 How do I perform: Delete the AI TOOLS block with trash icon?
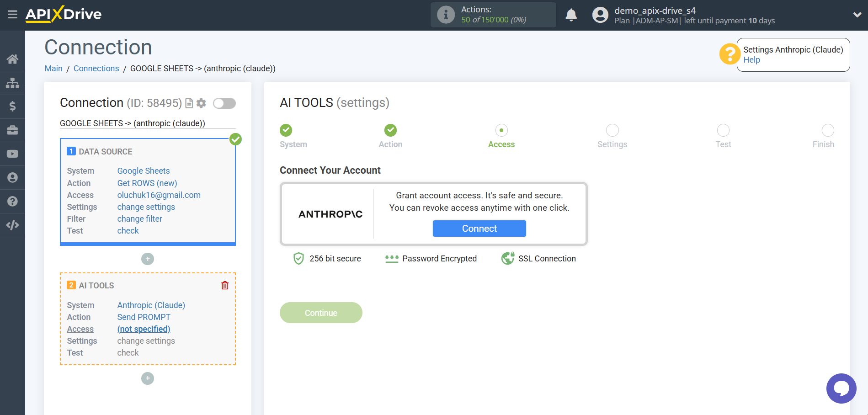point(225,285)
